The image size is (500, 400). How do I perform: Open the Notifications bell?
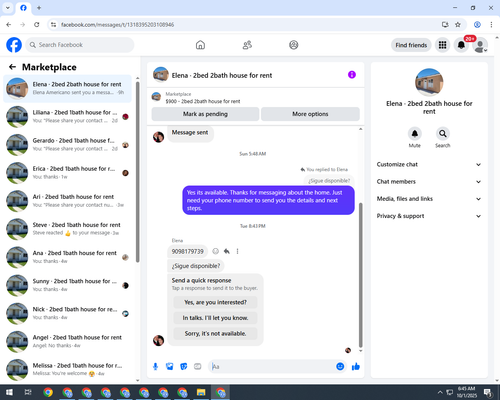(x=461, y=45)
